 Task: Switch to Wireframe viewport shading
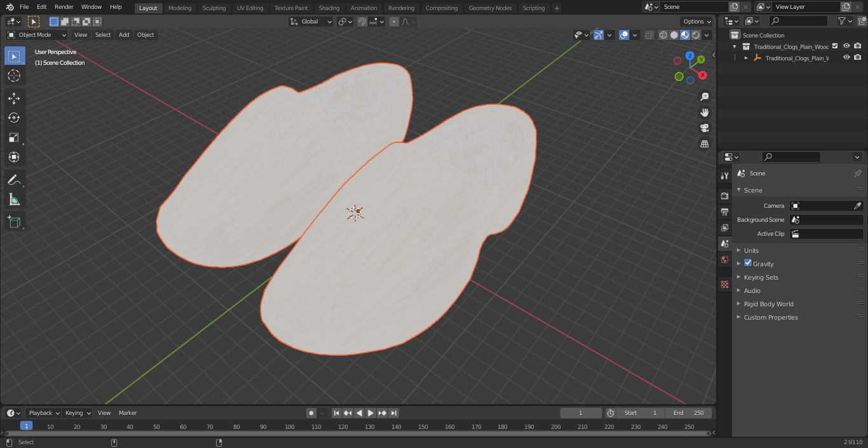tap(663, 35)
